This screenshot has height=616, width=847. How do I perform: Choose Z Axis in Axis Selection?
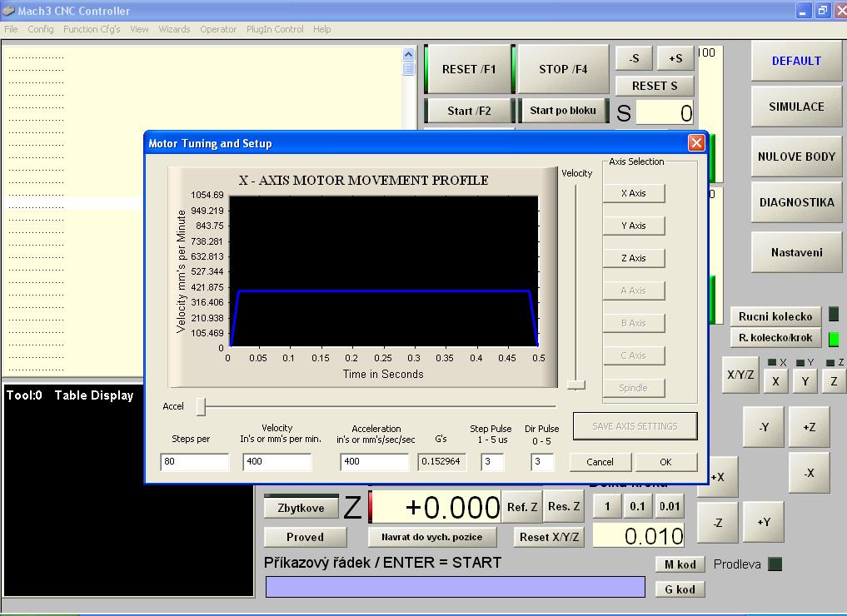click(x=634, y=258)
